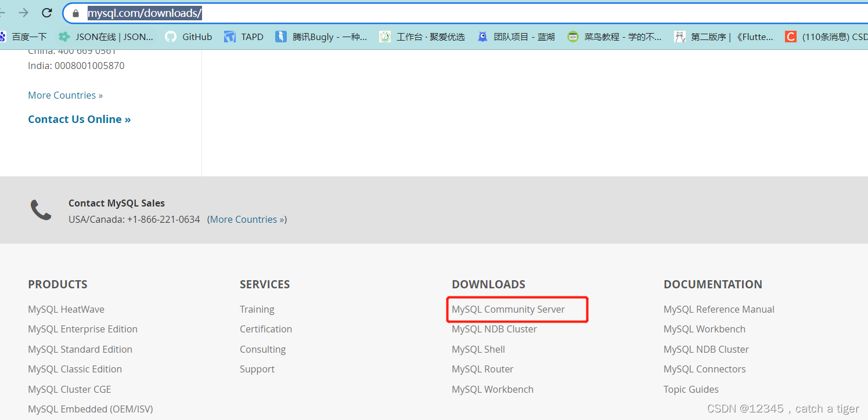Open MySQL Standard Edition link

tap(80, 349)
